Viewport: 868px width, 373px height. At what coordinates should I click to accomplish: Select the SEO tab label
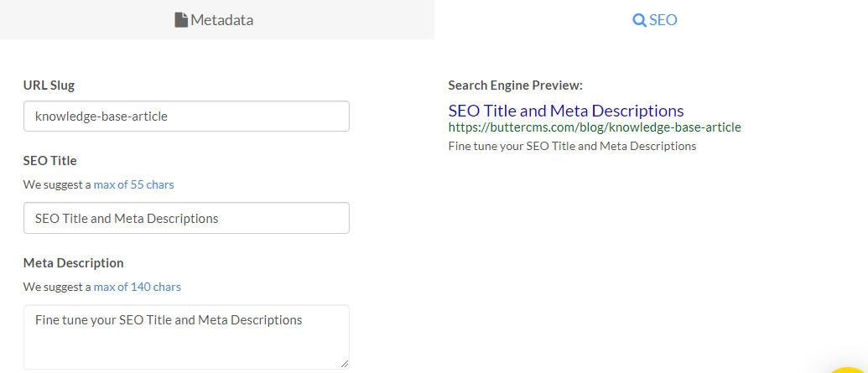pyautogui.click(x=663, y=20)
